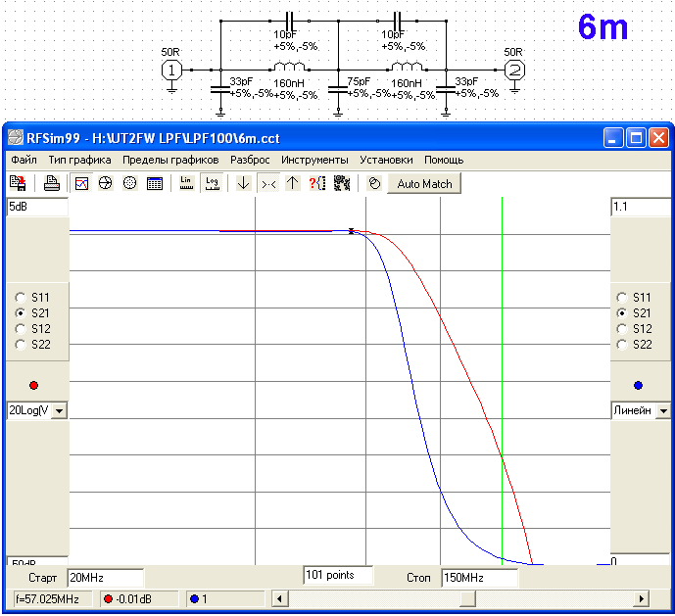
Task: Select left S12 radio button
Action: coord(20,329)
